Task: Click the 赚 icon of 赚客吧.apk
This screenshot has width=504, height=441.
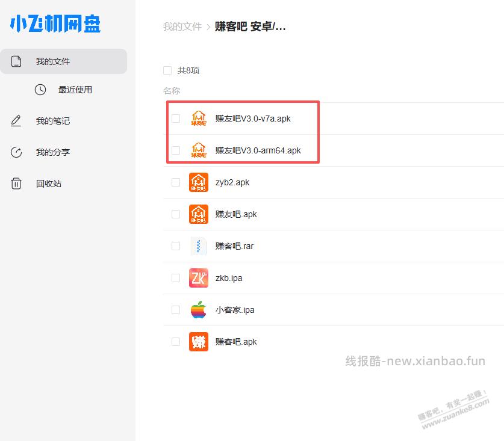Action: pos(199,342)
